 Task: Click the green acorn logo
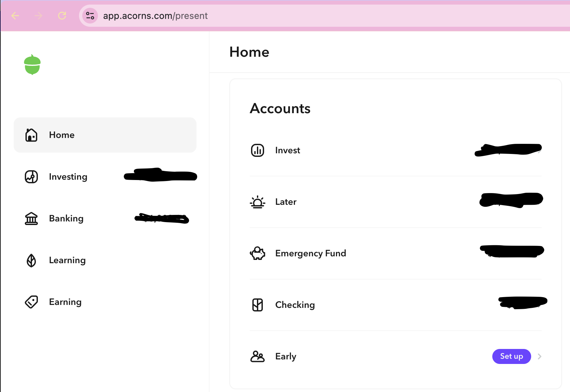[33, 64]
